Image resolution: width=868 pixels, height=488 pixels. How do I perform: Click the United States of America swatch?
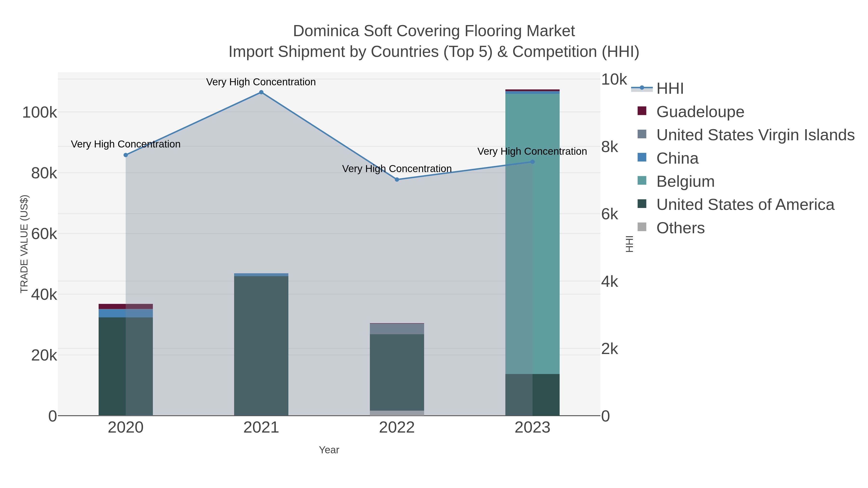coord(642,204)
